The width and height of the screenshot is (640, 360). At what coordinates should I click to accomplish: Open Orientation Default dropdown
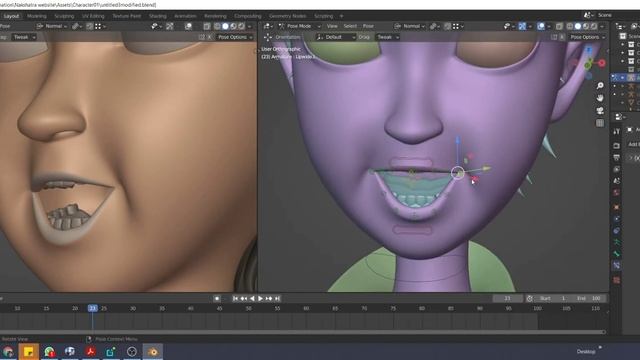336,37
